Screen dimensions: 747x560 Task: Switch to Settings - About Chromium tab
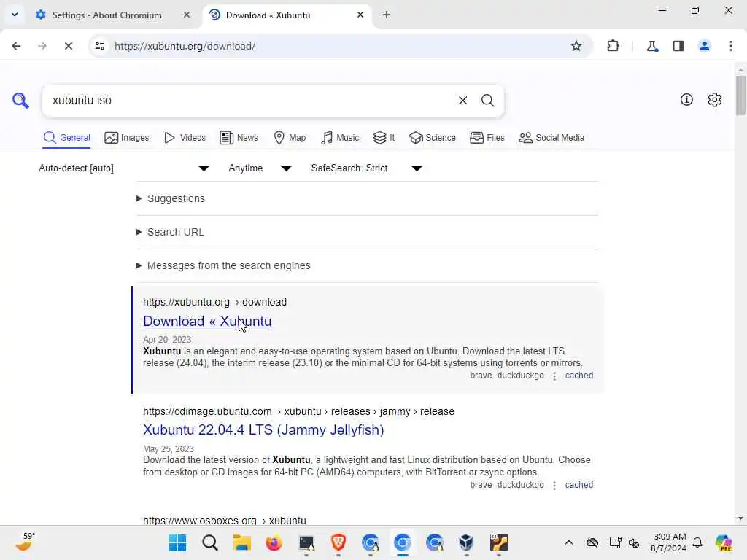(x=107, y=15)
